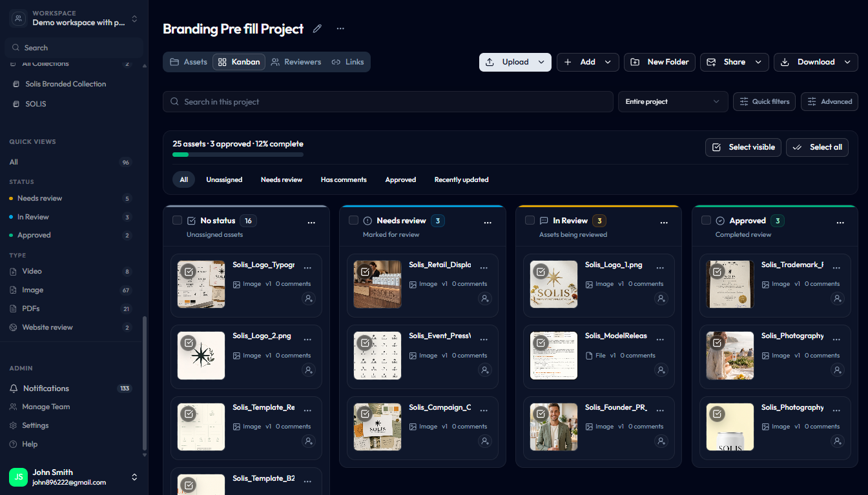Open the Upload dropdown arrow
This screenshot has height=495, width=868.
pos(542,62)
